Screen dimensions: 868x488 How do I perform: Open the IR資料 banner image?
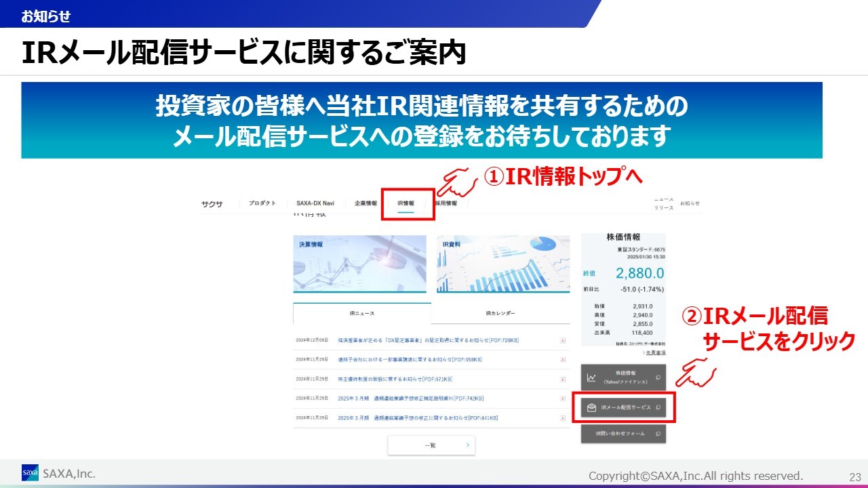pyautogui.click(x=503, y=264)
